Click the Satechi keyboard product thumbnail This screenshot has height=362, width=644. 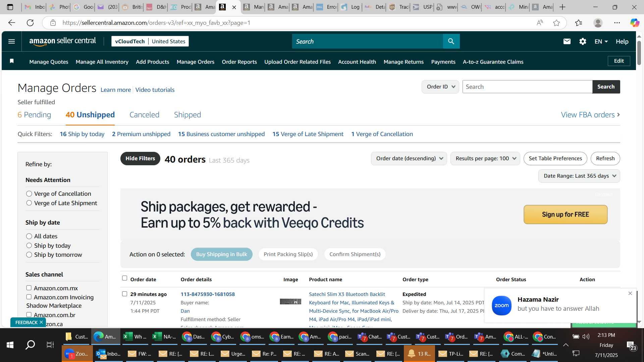pyautogui.click(x=290, y=302)
